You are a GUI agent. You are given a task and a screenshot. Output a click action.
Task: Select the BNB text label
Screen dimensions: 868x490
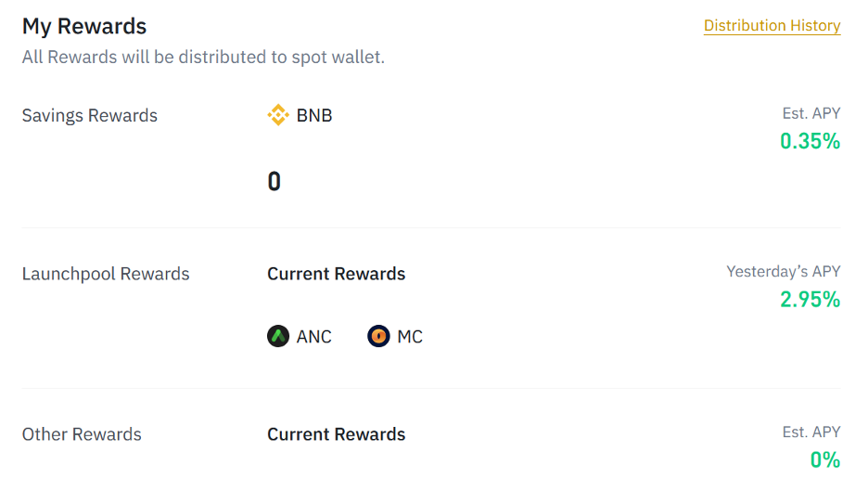click(314, 116)
